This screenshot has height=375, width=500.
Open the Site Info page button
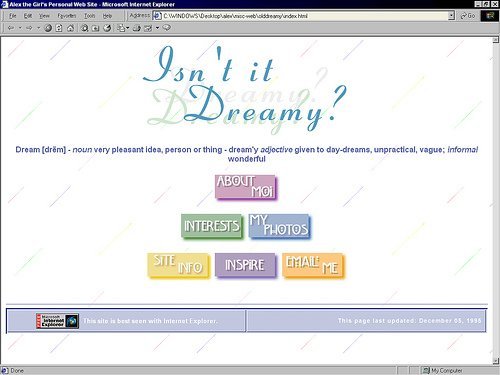[179, 265]
